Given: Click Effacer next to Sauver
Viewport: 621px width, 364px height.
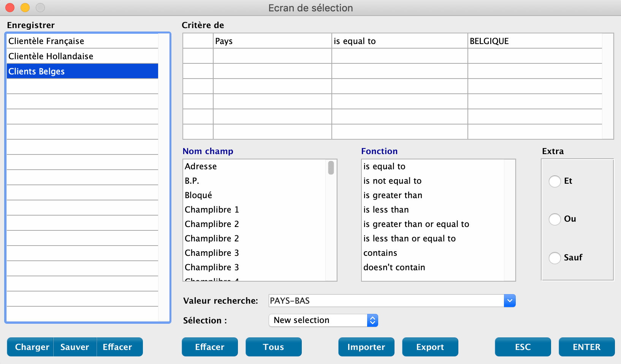Looking at the screenshot, I should tap(119, 347).
